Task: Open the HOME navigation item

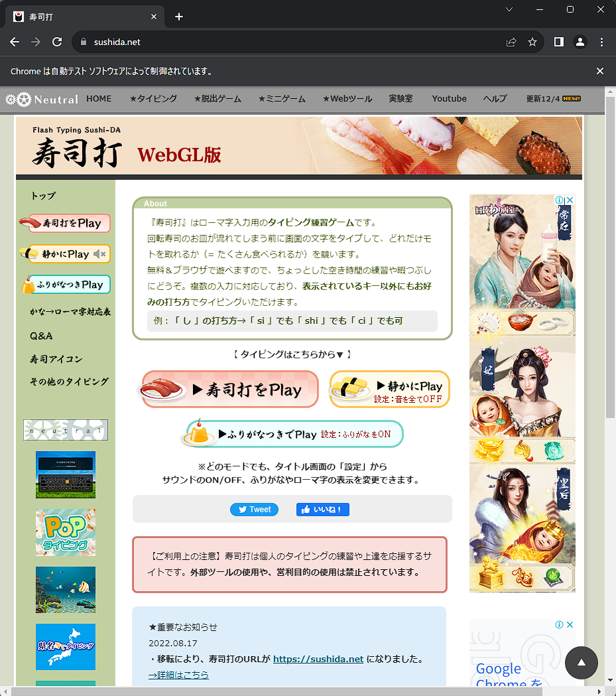Action: [x=98, y=98]
